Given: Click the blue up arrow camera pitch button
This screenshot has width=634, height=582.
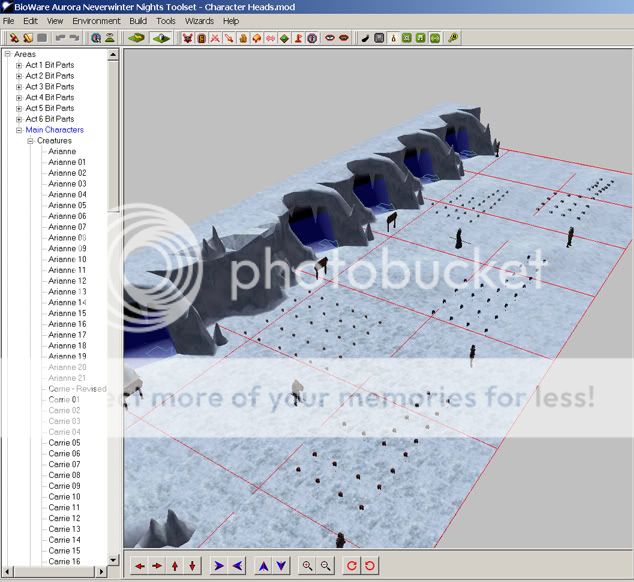Looking at the screenshot, I should point(264,566).
